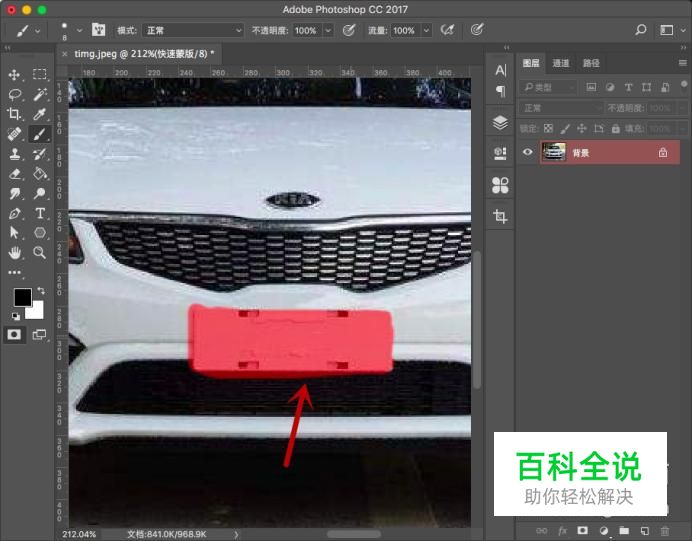Open the workspace switcher
This screenshot has width=692, height=541.
671,30
